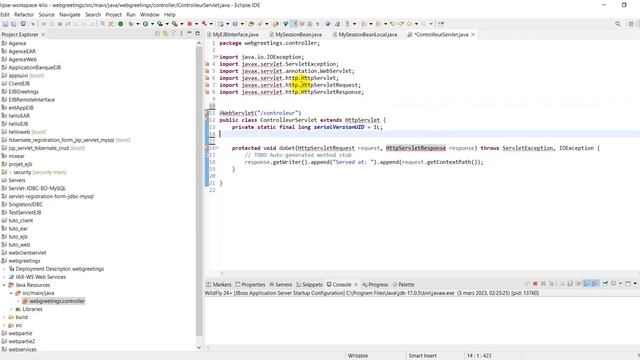
Task: Toggle the Pin Console icon
Action: tap(605, 284)
